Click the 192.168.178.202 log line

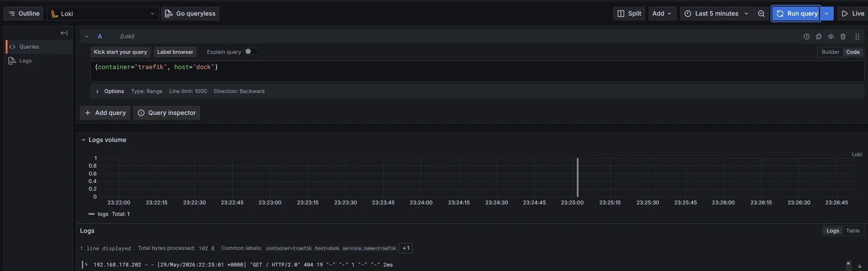[243, 265]
